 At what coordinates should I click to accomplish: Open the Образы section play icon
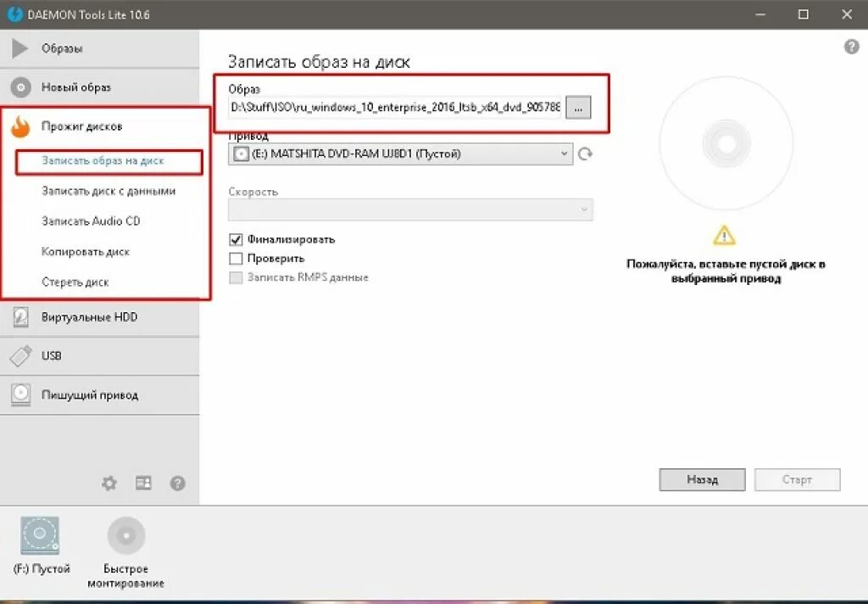pyautogui.click(x=19, y=48)
